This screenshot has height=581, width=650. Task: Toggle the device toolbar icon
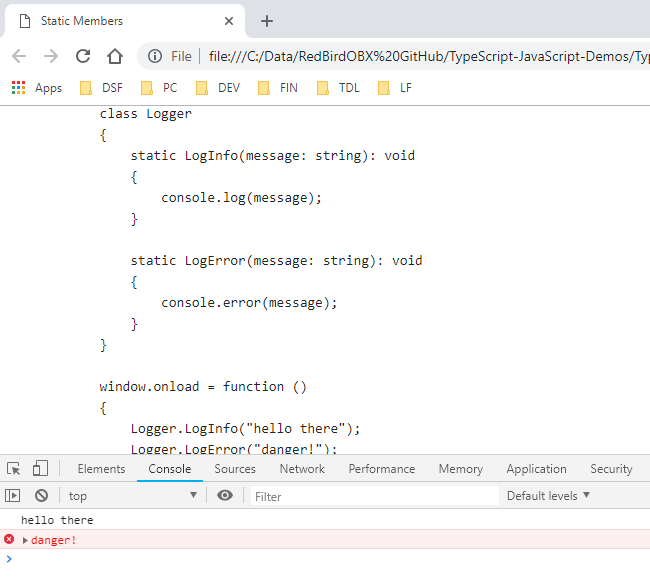click(x=40, y=469)
